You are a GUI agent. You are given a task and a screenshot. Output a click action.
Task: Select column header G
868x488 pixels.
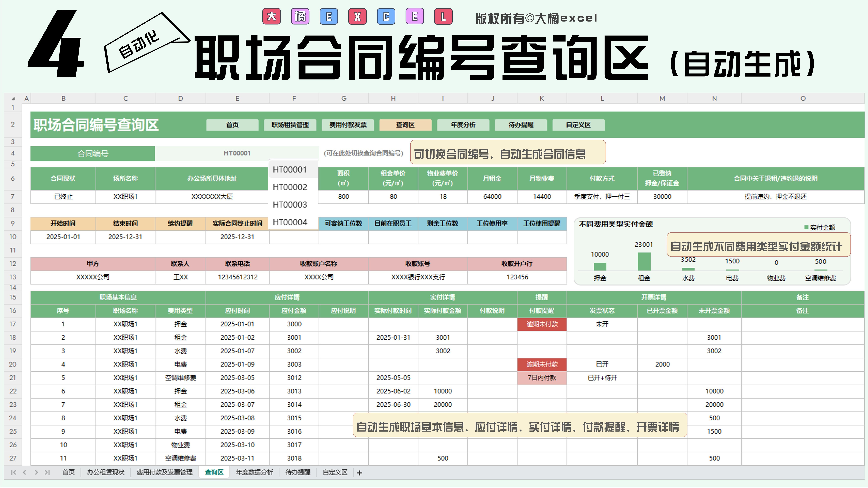[x=344, y=99]
